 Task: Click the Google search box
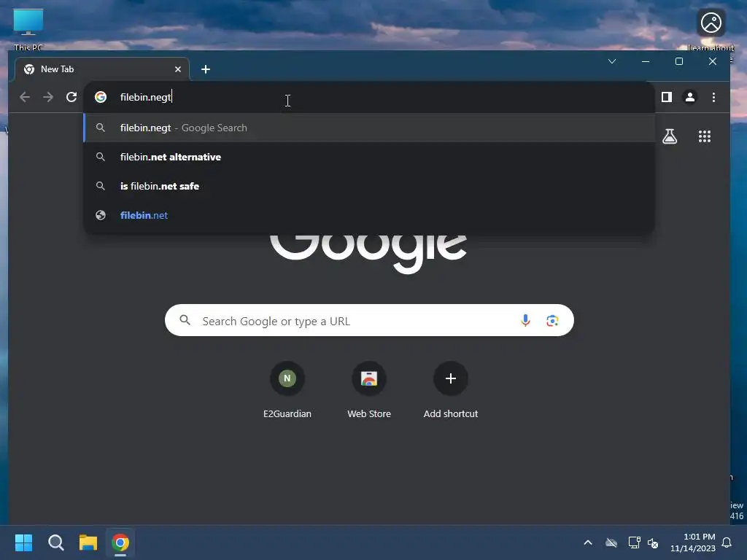369,321
